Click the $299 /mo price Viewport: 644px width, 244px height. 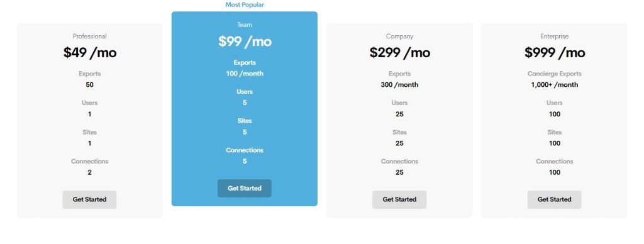pyautogui.click(x=399, y=53)
